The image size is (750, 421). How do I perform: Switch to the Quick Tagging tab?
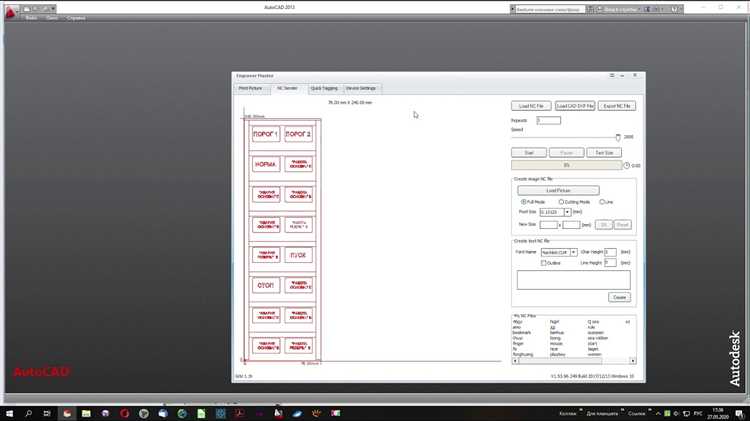(324, 89)
